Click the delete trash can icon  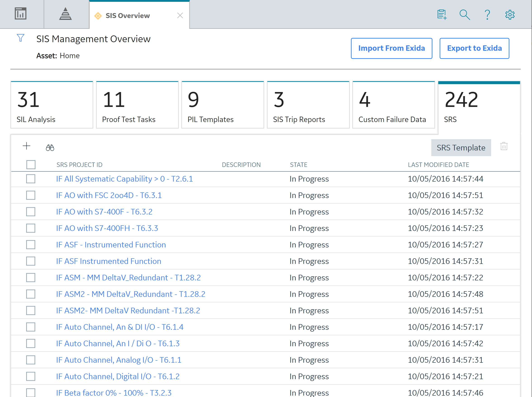tap(504, 146)
